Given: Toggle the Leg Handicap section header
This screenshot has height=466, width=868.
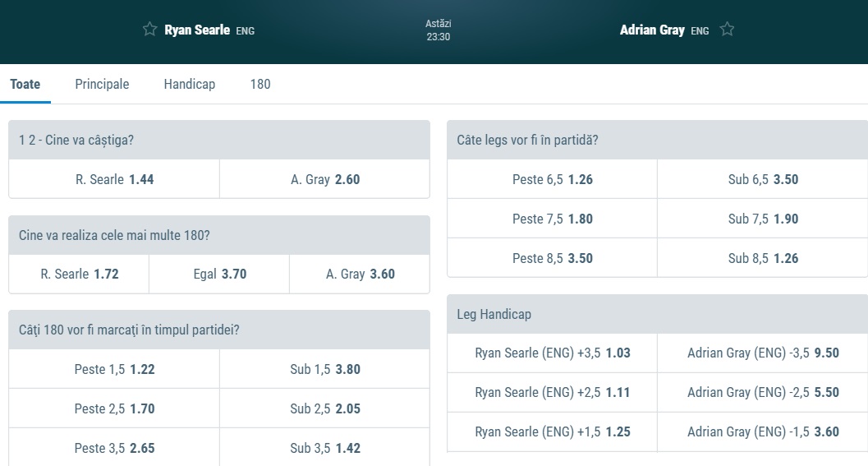Looking at the screenshot, I should pos(657,314).
